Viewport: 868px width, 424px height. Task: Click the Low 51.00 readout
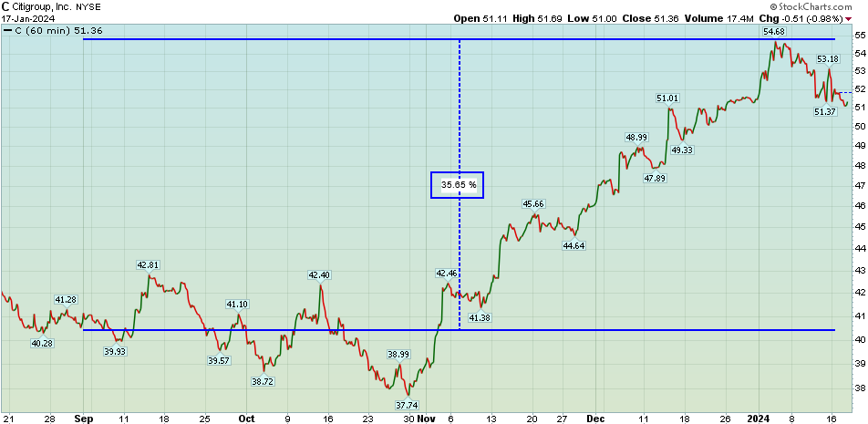coord(591,18)
